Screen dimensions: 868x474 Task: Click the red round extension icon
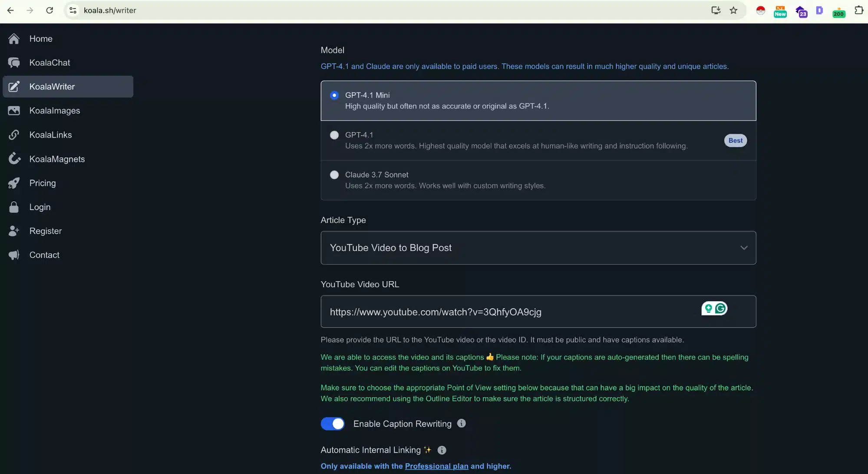pyautogui.click(x=760, y=10)
